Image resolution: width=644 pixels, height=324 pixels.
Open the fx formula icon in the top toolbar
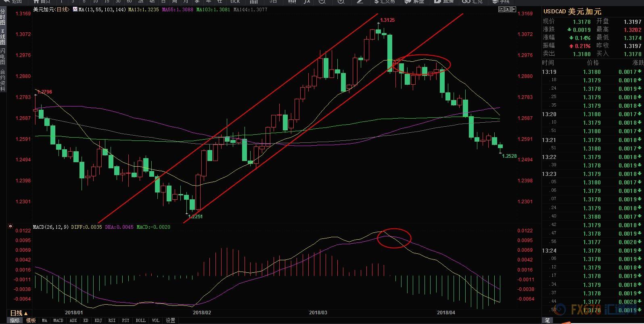tap(307, 2)
